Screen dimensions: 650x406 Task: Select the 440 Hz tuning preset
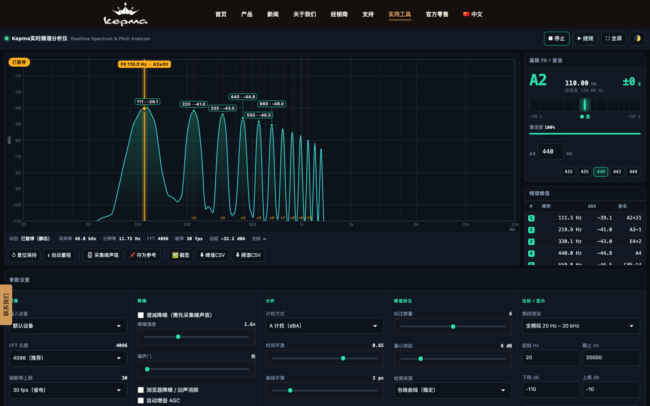click(601, 172)
